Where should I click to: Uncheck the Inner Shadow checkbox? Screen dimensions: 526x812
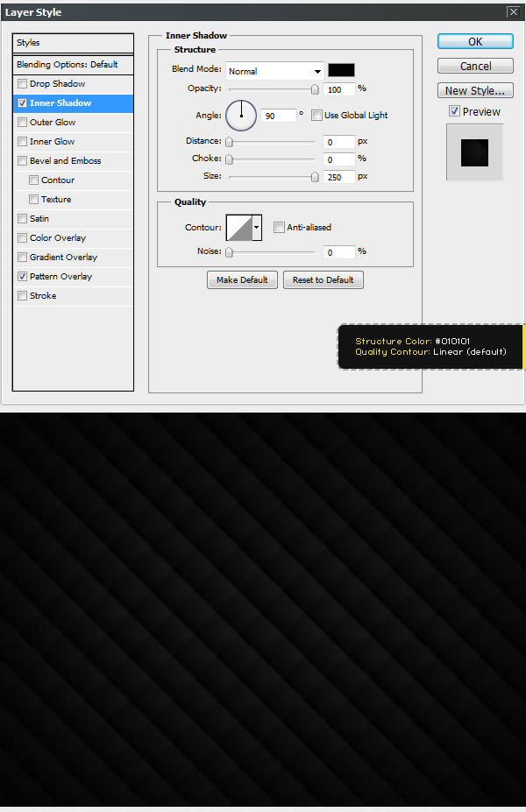pyautogui.click(x=22, y=103)
